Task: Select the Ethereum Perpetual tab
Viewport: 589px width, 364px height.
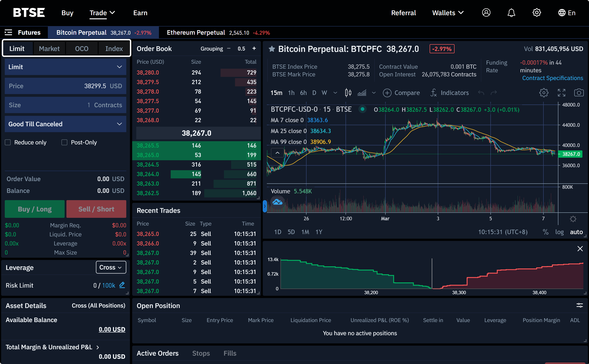Action: pos(218,32)
